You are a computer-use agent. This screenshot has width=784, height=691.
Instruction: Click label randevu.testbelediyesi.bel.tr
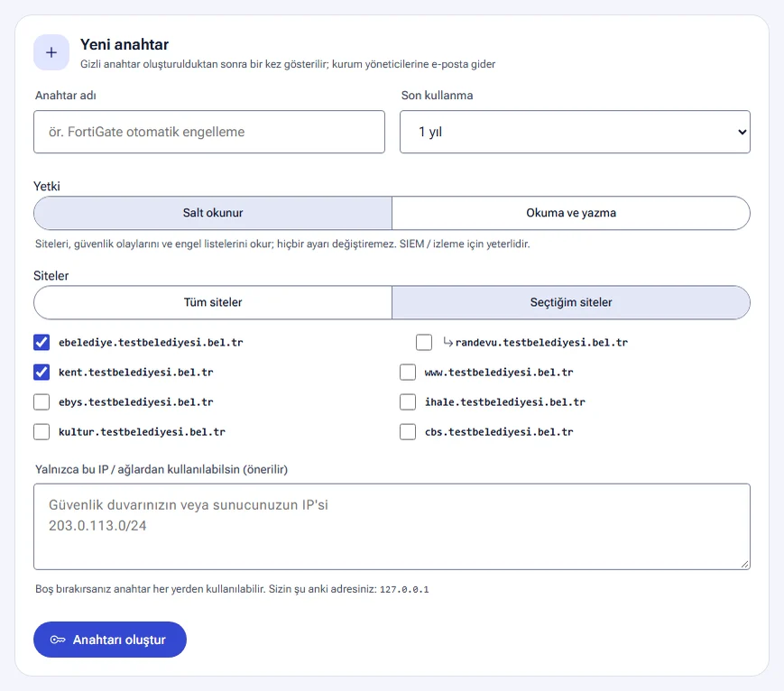coord(541,343)
